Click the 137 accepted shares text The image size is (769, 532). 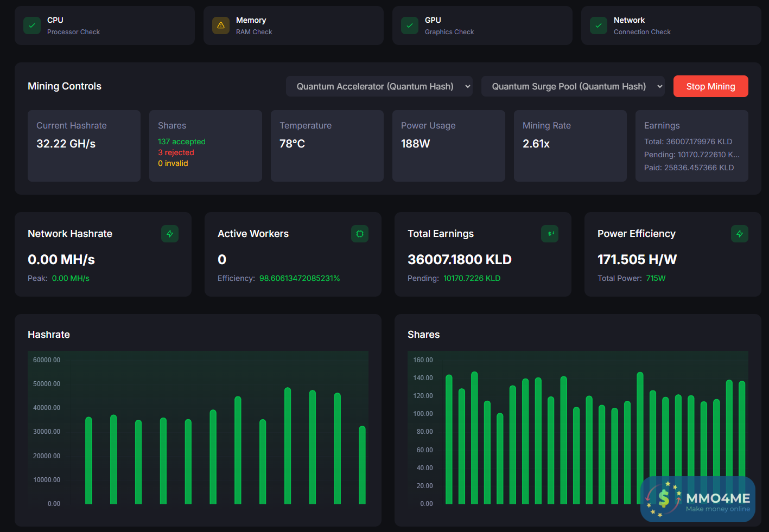point(182,142)
